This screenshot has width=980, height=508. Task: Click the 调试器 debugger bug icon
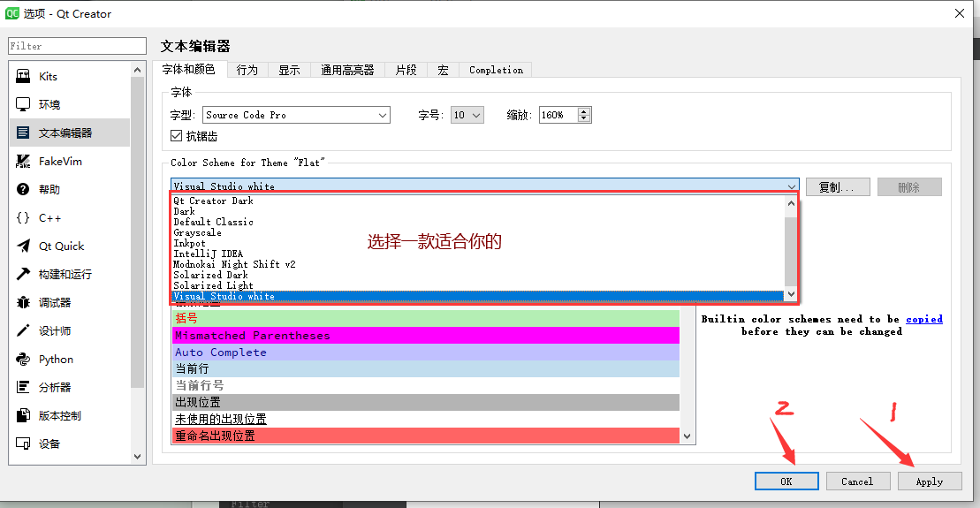tap(23, 302)
